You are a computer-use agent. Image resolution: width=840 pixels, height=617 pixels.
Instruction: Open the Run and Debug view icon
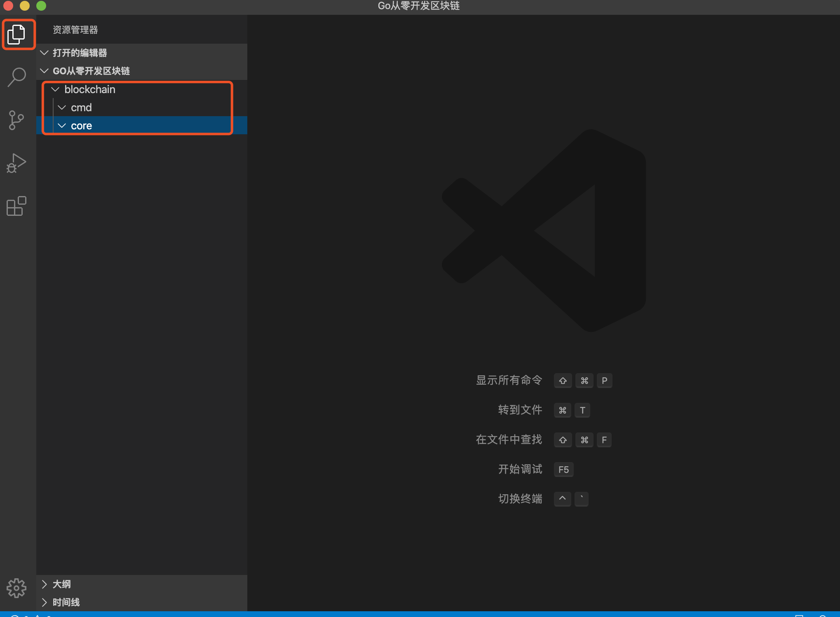(x=16, y=163)
